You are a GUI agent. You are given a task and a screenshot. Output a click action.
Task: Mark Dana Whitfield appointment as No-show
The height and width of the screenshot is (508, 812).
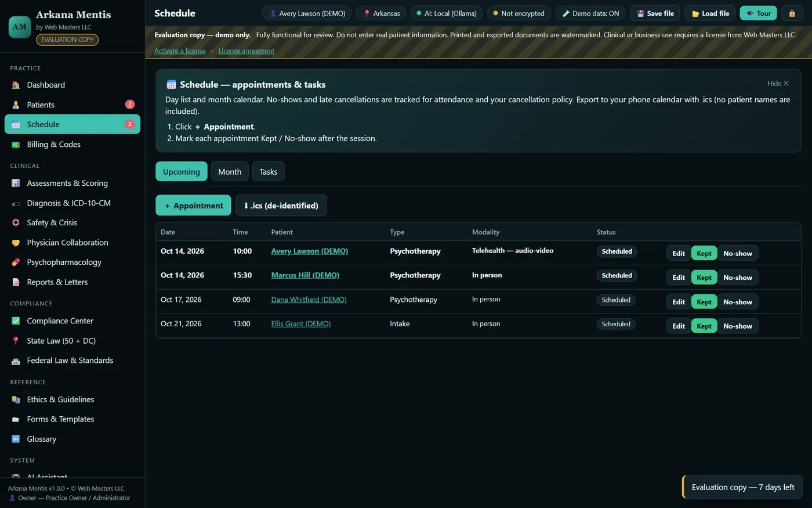[738, 302]
